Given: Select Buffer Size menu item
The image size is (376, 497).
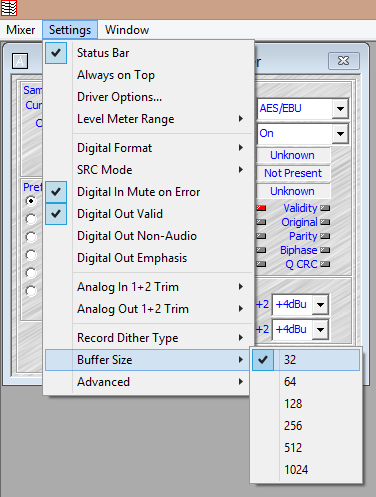Looking at the screenshot, I should 148,360.
